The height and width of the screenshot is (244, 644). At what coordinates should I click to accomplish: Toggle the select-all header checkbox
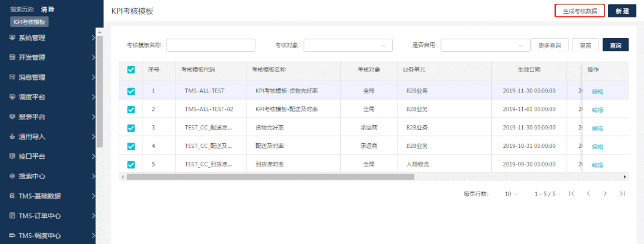click(x=131, y=70)
